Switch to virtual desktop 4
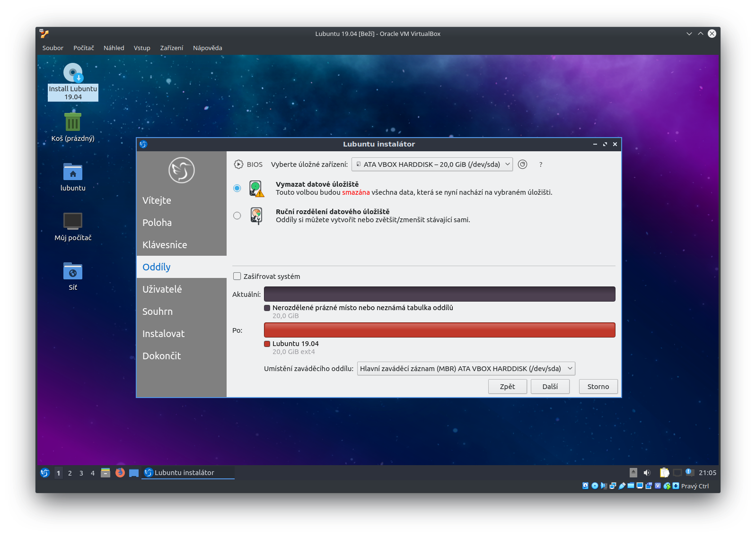The height and width of the screenshot is (537, 756). tap(93, 473)
